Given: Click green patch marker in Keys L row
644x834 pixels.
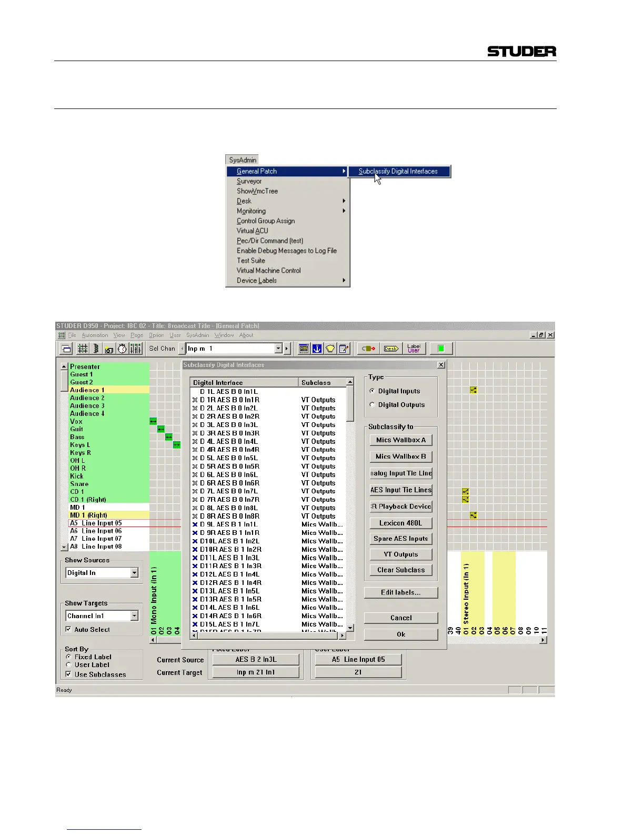Looking at the screenshot, I should (177, 445).
